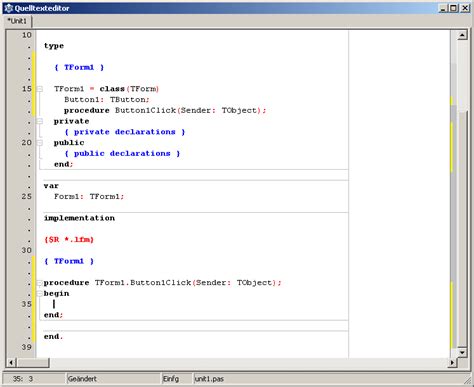Click the horizontal scrollbar right arrow
This screenshot has width=474, height=387.
[x=452, y=362]
